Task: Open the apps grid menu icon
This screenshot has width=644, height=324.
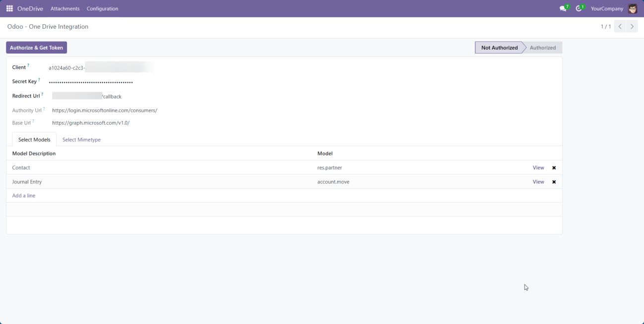Action: pos(9,8)
